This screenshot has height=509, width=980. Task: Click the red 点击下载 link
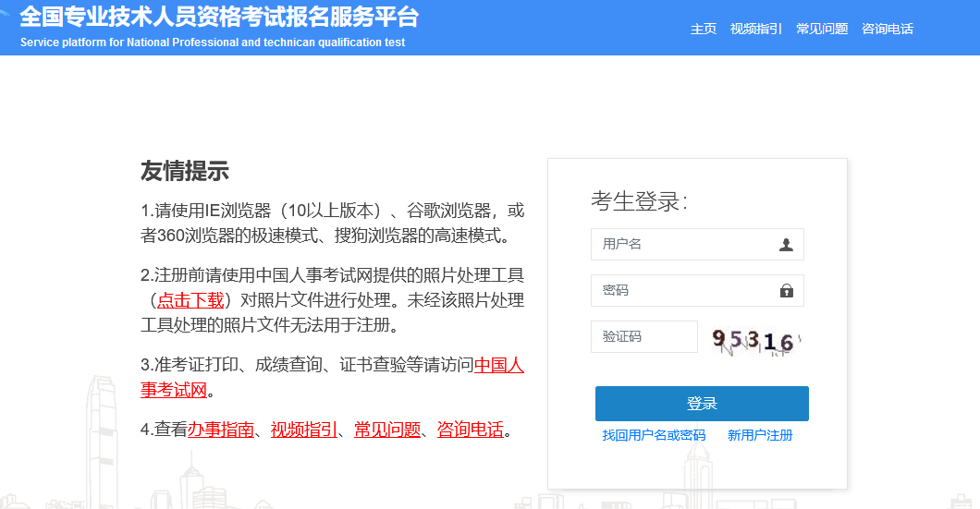click(x=190, y=300)
